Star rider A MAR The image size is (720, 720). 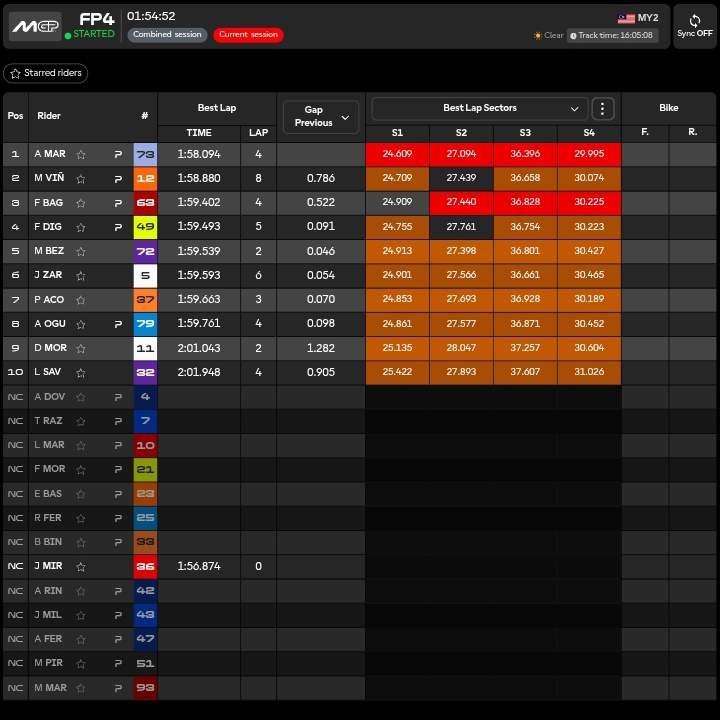pos(81,154)
